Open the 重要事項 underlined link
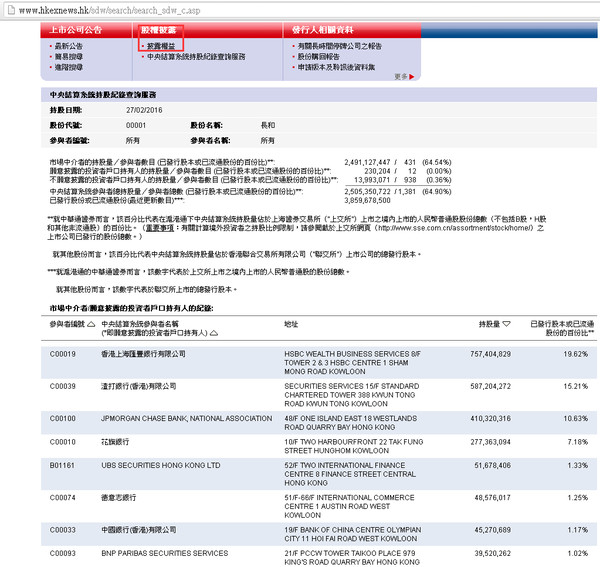The width and height of the screenshot is (600, 567). click(160, 228)
